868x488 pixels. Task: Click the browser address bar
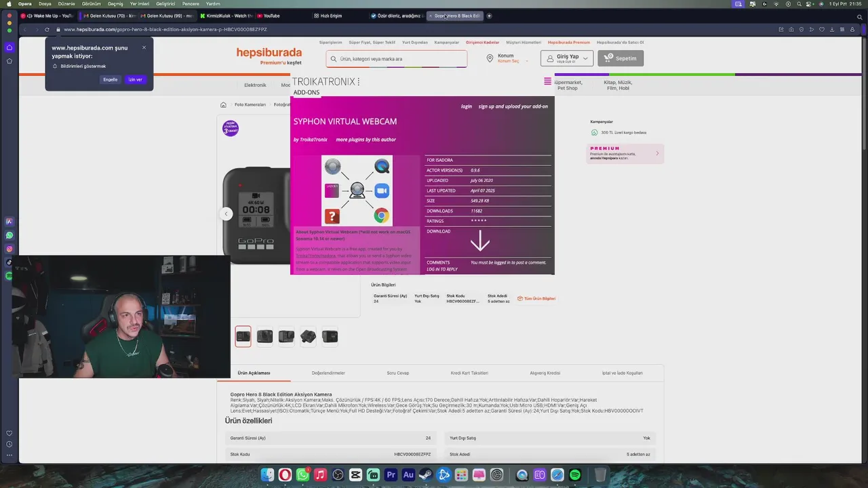[407, 29]
